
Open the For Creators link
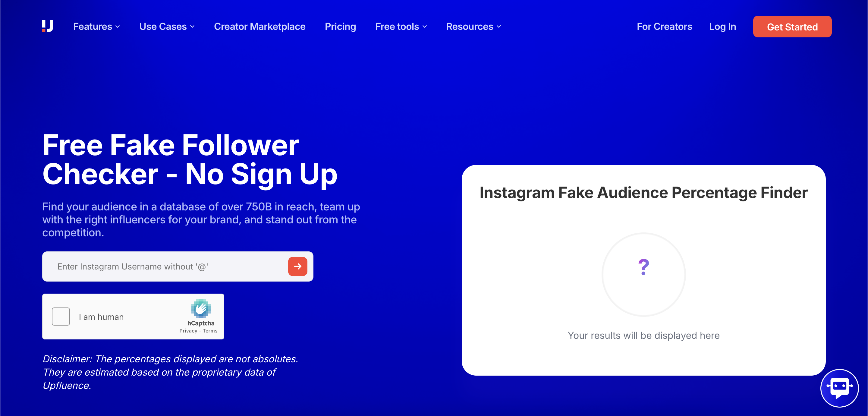coord(664,27)
